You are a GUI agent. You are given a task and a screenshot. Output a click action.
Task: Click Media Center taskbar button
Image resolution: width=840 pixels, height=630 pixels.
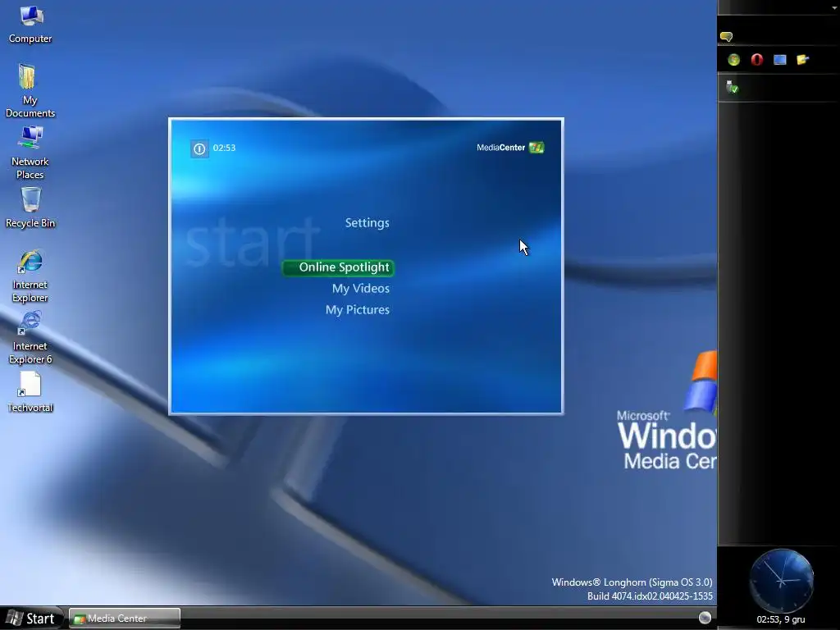click(125, 619)
